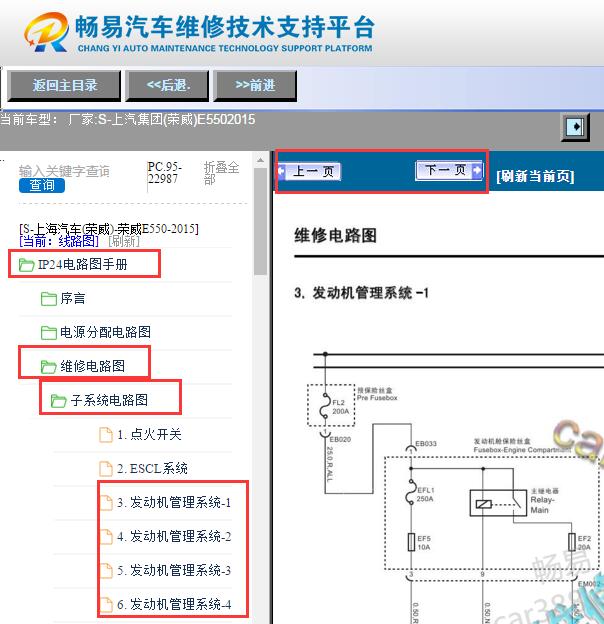Toggle sidebar panel arrow icon at right
Image resolution: width=604 pixels, height=624 pixels.
tap(575, 127)
